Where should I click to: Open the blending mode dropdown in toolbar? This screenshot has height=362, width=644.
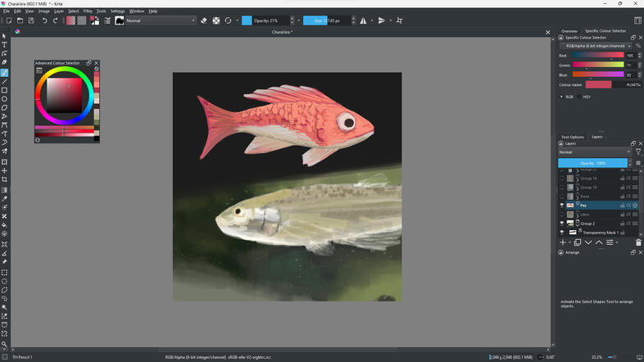160,20
